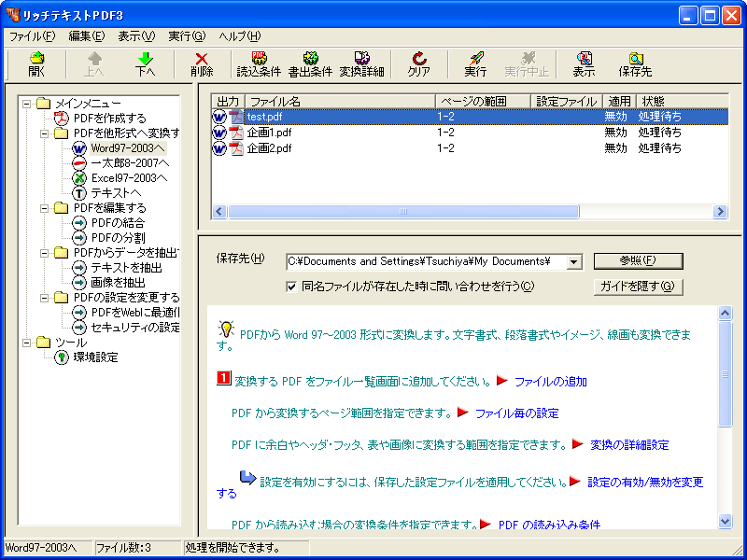Click file list horizontal scrollbar thumb
This screenshot has width=747, height=560.
click(x=403, y=212)
